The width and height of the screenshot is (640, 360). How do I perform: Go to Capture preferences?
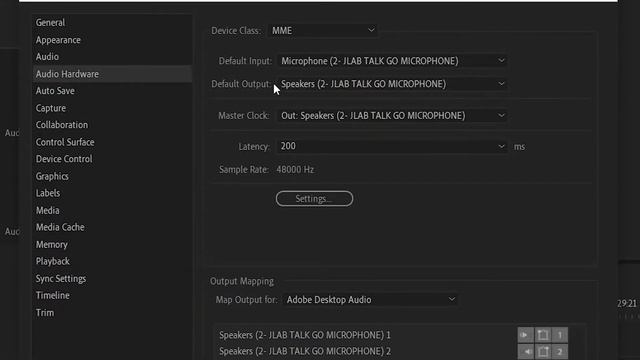(112, 108)
